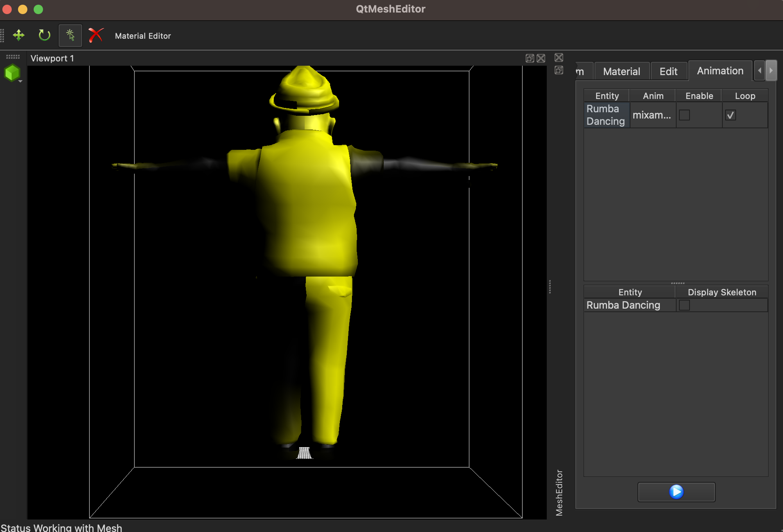Activate the Select pointer tool
This screenshot has width=783, height=532.
coord(70,36)
